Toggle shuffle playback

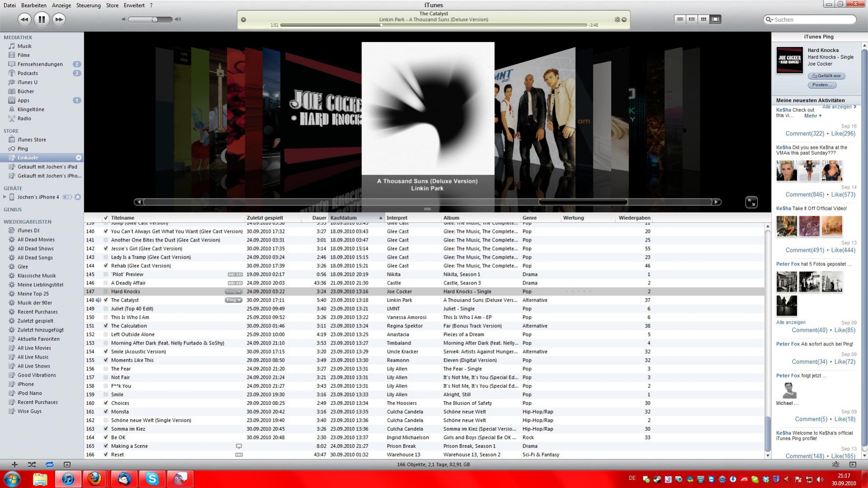tap(32, 464)
